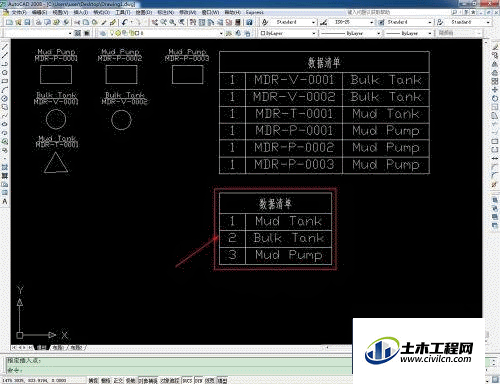This screenshot has height=384, width=500.
Task: Select the Circle tool
Action: pyautogui.click(x=5, y=99)
